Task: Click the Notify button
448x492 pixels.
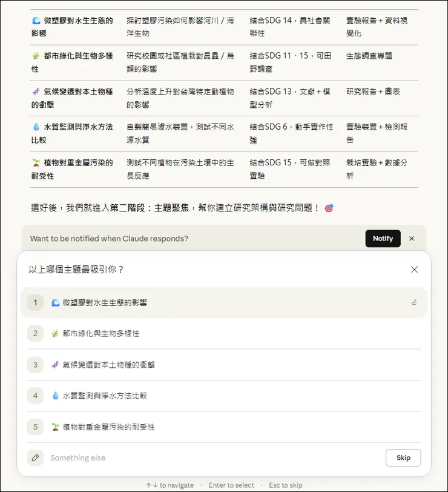Action: pyautogui.click(x=383, y=239)
